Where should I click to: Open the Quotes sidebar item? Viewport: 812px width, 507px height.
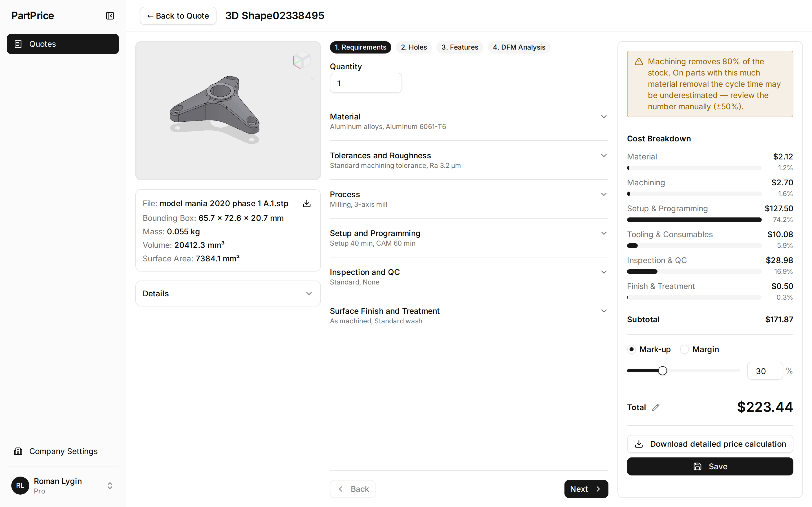point(63,44)
